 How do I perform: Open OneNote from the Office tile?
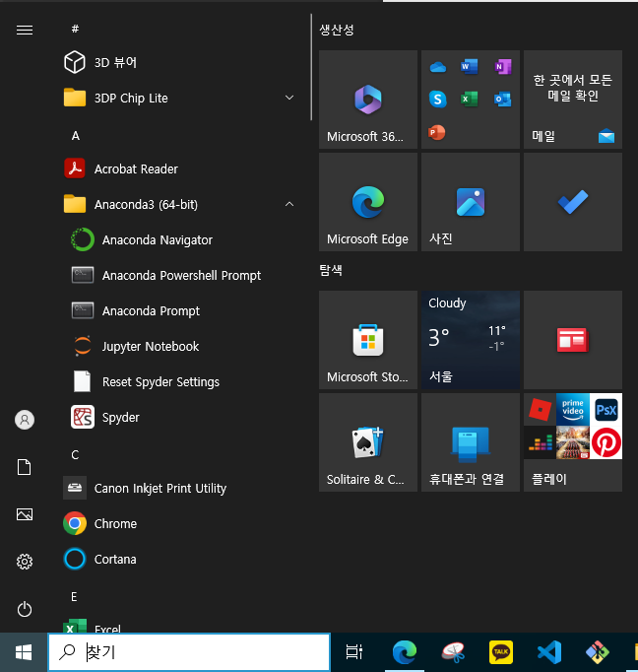(x=503, y=67)
